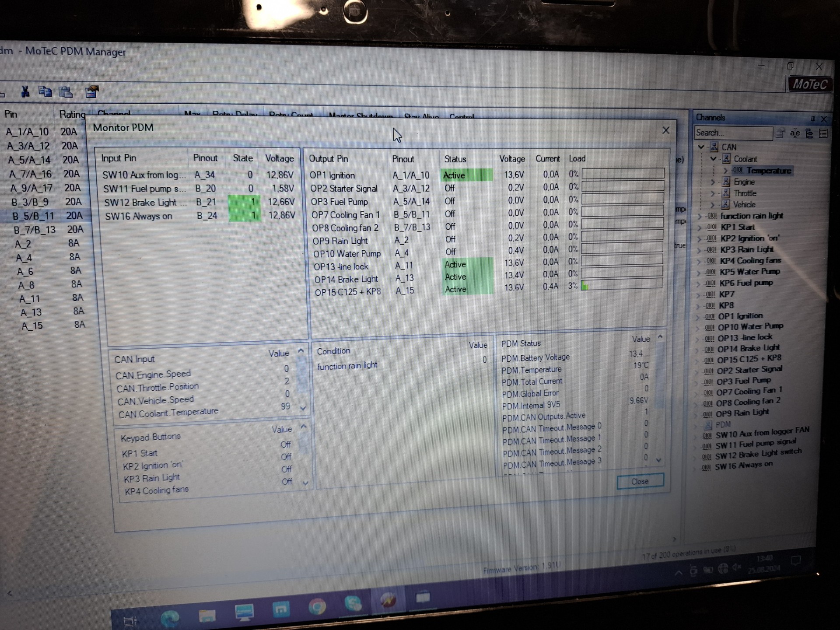Click the Vehicle network node icon
Viewport: 840px width, 630px height.
pos(725,204)
